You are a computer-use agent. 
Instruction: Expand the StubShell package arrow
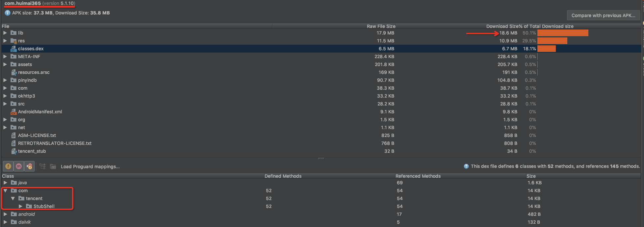click(x=20, y=206)
